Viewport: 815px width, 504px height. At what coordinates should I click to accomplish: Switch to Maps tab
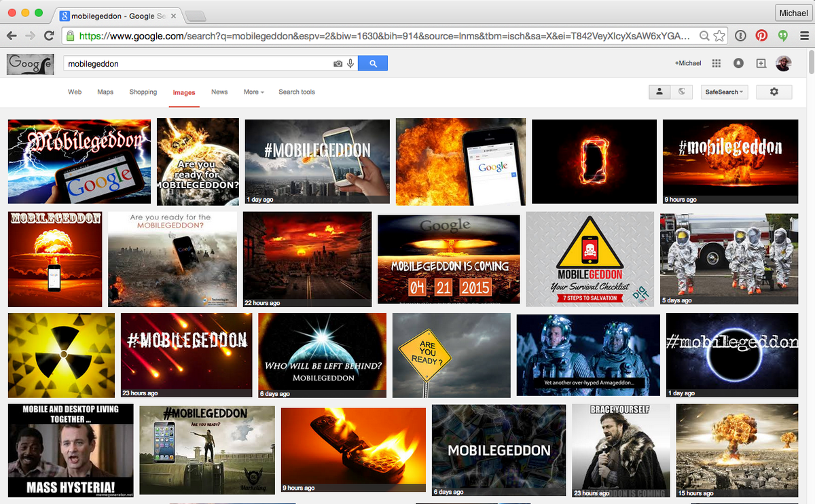105,92
